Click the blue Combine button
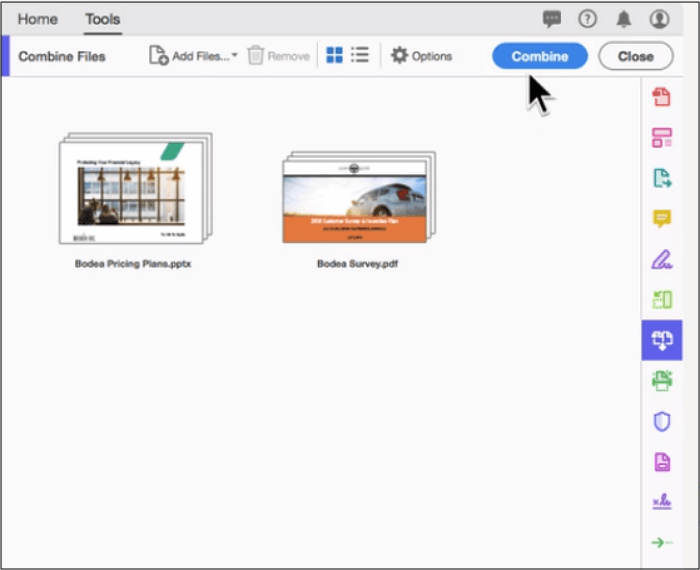 click(540, 56)
